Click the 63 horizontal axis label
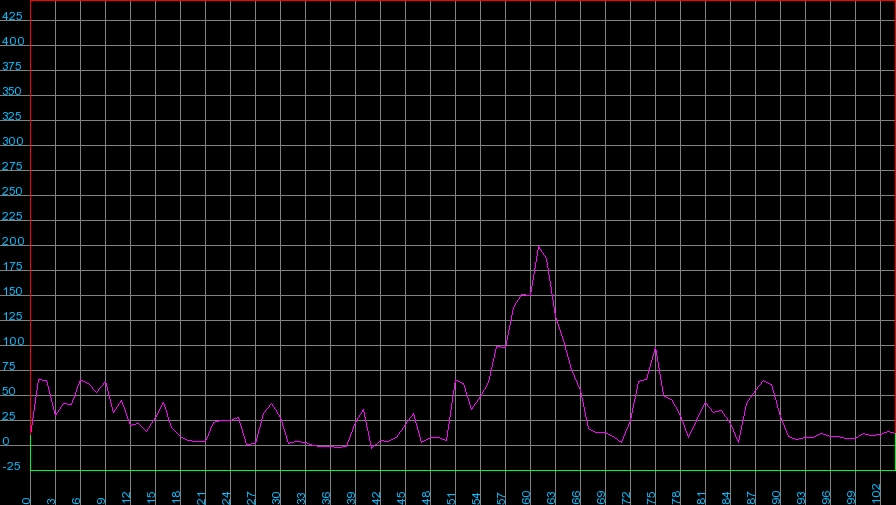Viewport: 896px width, 505px height. point(551,498)
